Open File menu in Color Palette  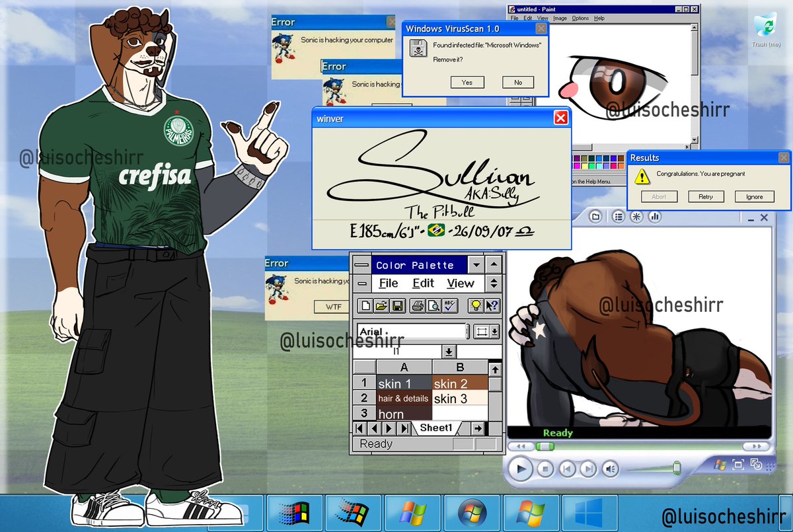pyautogui.click(x=389, y=284)
